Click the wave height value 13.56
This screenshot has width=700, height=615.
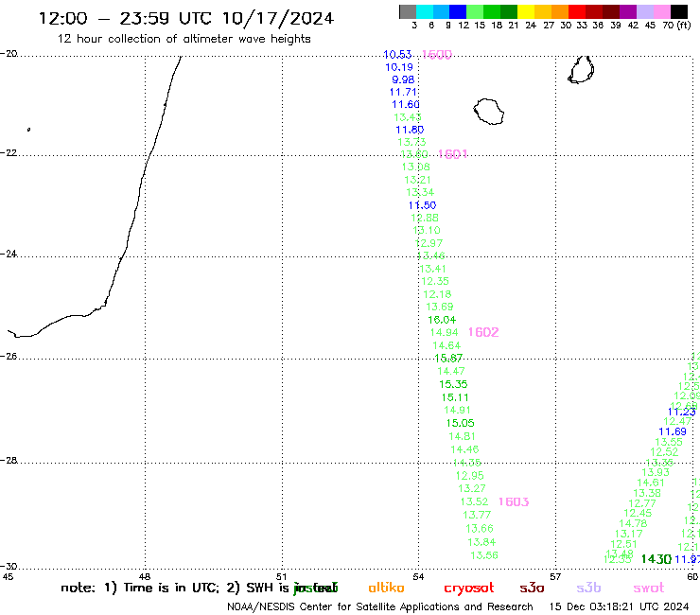pyautogui.click(x=484, y=555)
